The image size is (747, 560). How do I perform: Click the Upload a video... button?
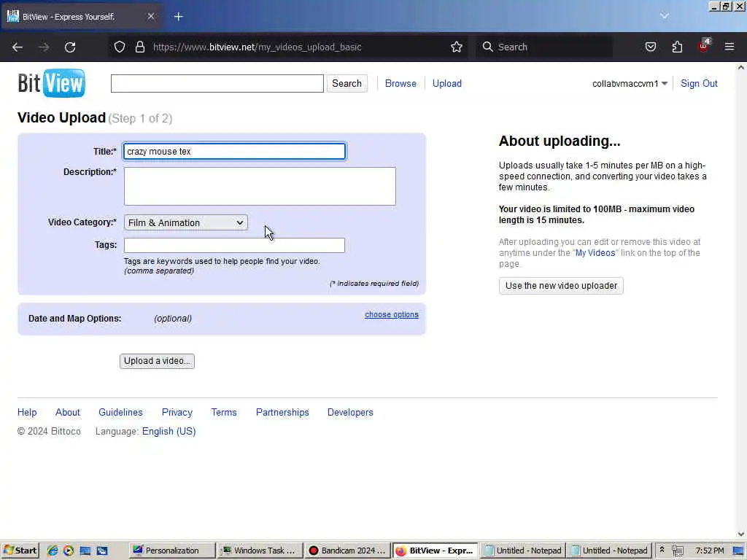[x=158, y=361]
